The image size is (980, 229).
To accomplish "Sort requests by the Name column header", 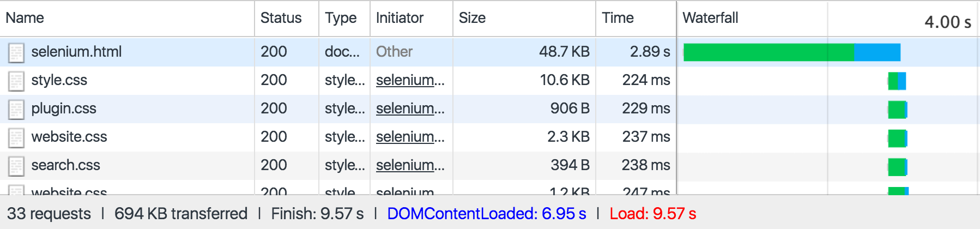I will click(25, 18).
